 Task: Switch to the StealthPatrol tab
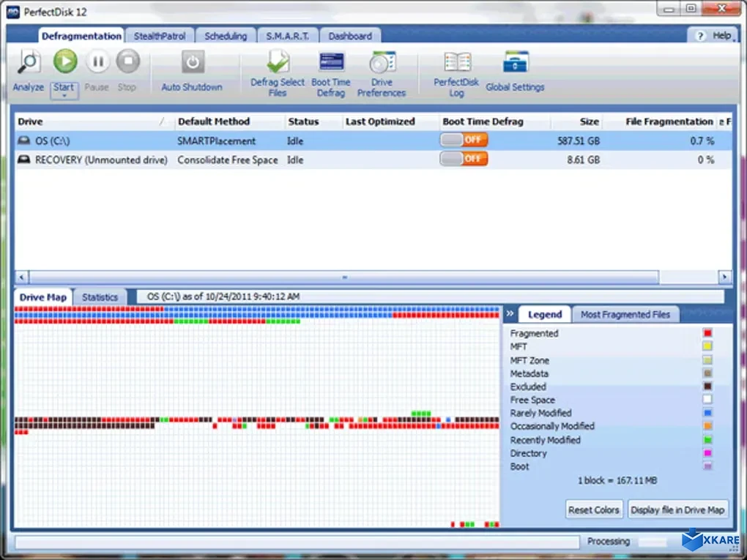pos(160,36)
